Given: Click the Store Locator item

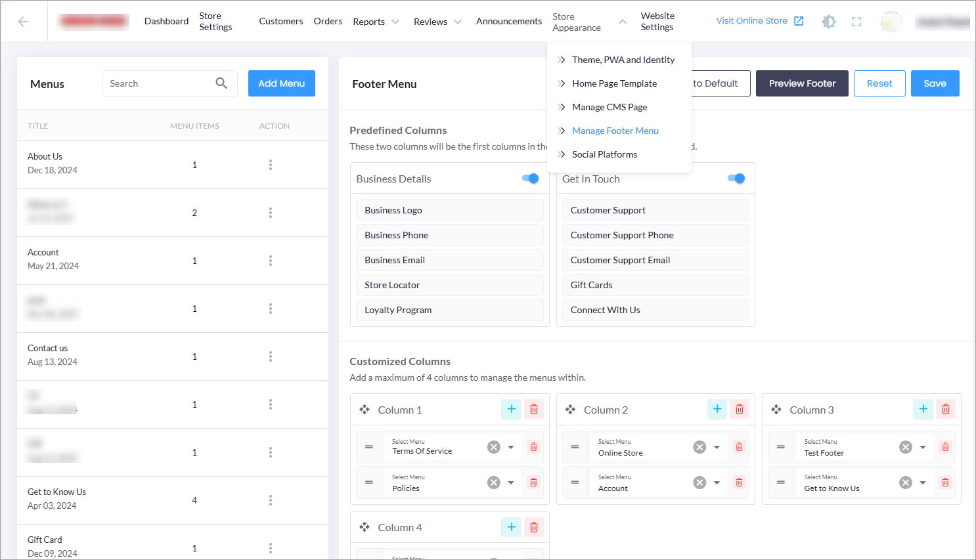Looking at the screenshot, I should 450,285.
